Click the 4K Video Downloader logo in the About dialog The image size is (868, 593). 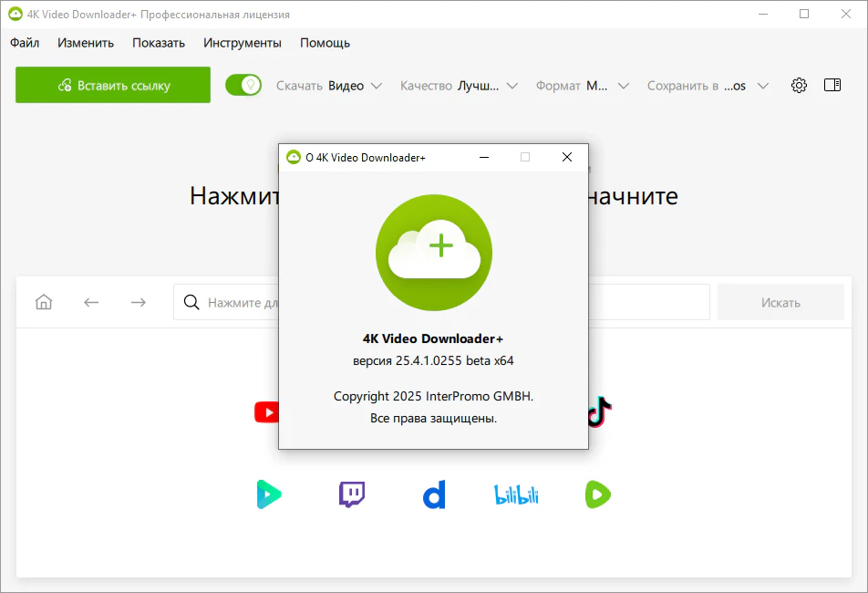coord(434,252)
